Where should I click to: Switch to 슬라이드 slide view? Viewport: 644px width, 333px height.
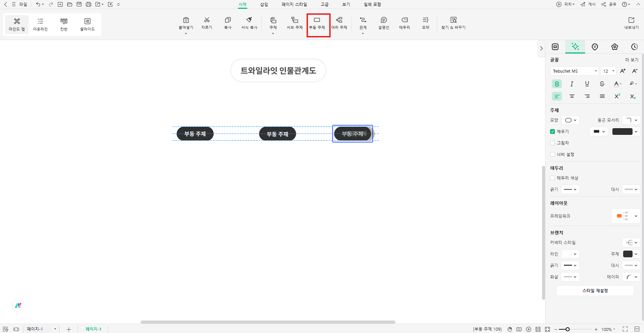click(x=87, y=24)
